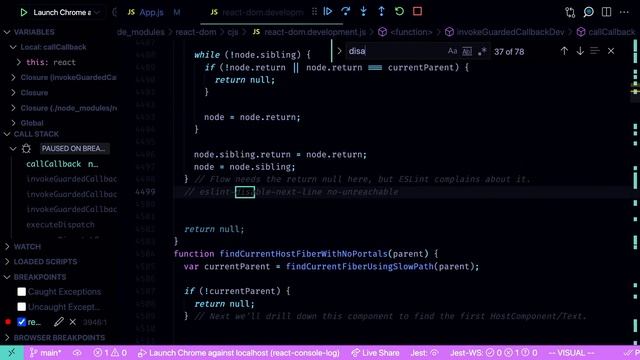This screenshot has height=360, width=640.
Task: Expand Closure (./node_modules scope
Action: [x=13, y=108]
